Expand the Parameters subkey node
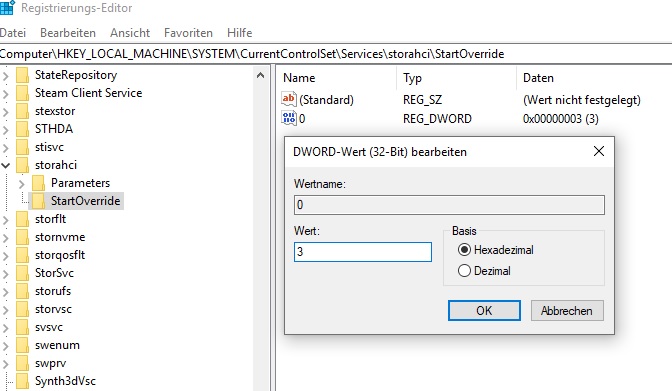 tap(21, 184)
